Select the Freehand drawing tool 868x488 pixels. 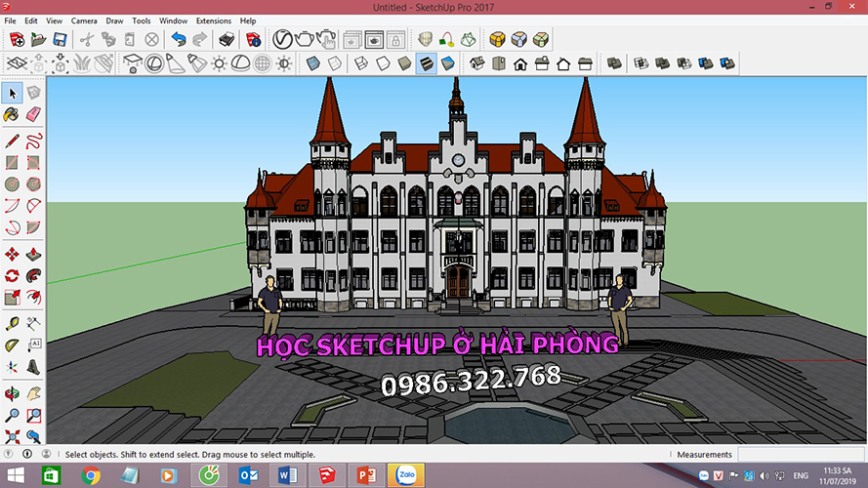point(33,141)
